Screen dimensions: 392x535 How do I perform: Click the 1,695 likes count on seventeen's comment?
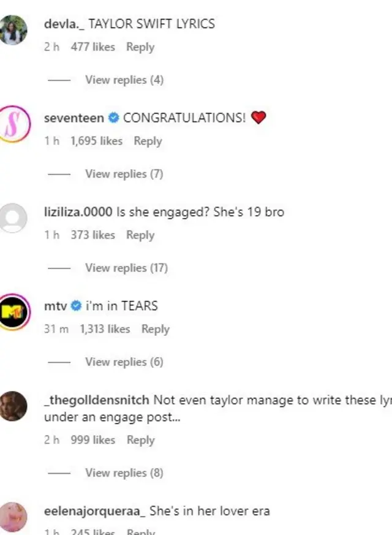pyautogui.click(x=95, y=141)
